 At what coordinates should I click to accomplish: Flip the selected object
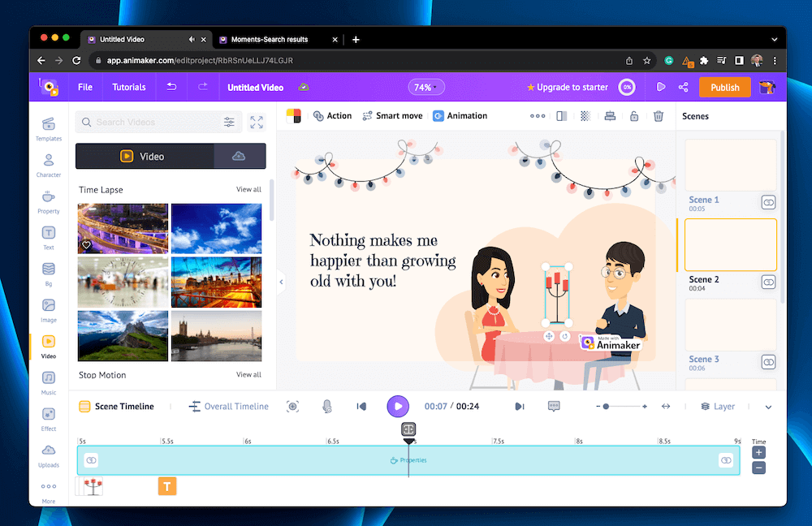561,116
